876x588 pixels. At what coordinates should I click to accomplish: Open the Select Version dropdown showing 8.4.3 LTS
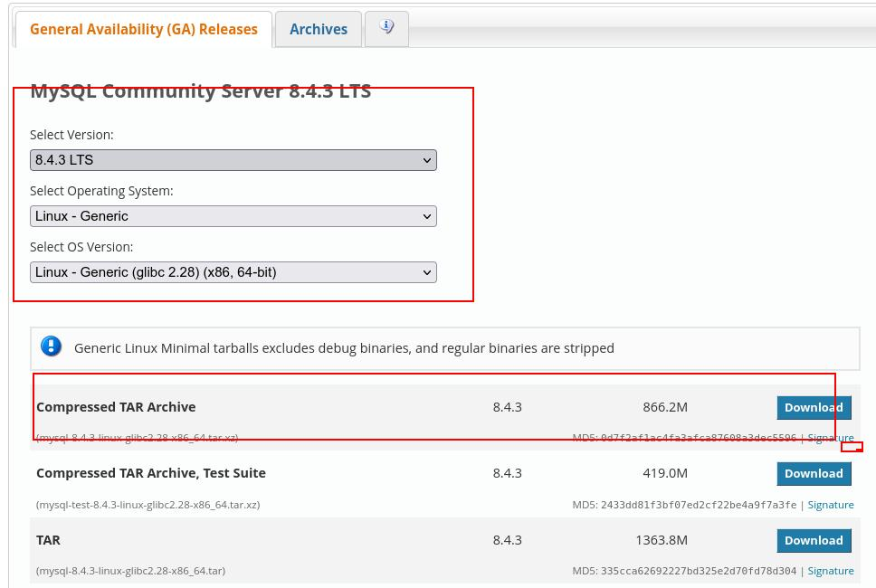233,160
